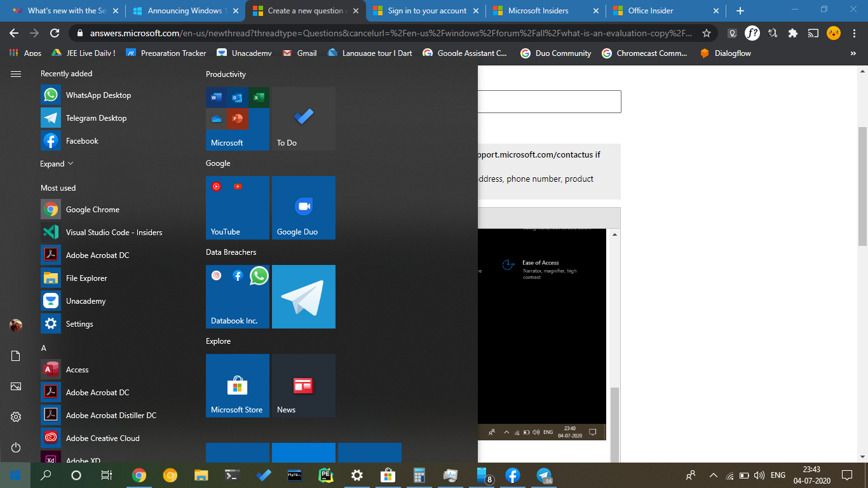
Task: Open the Documents icon in the Start sidebar
Action: (16, 356)
